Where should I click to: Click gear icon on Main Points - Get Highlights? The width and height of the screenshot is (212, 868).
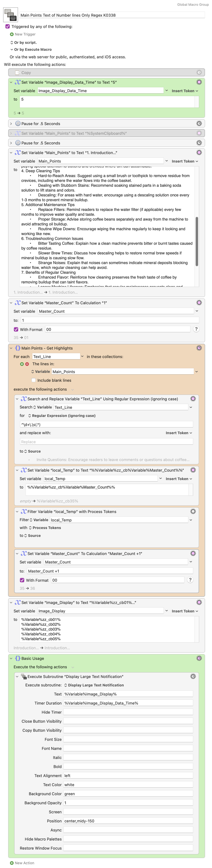[x=199, y=348]
